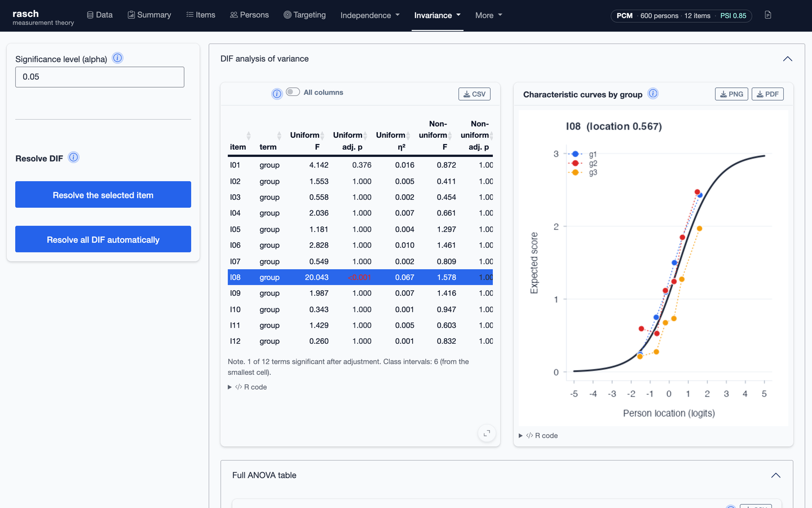Collapse the DIF analysis of variance panel
812x508 pixels.
788,59
